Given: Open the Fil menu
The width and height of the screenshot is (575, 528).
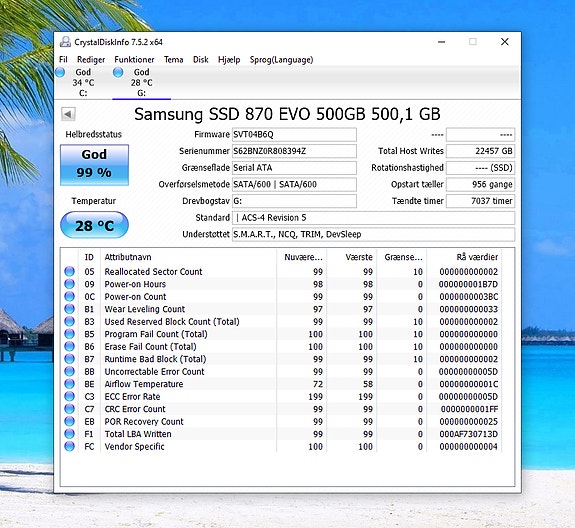Looking at the screenshot, I should (x=63, y=59).
